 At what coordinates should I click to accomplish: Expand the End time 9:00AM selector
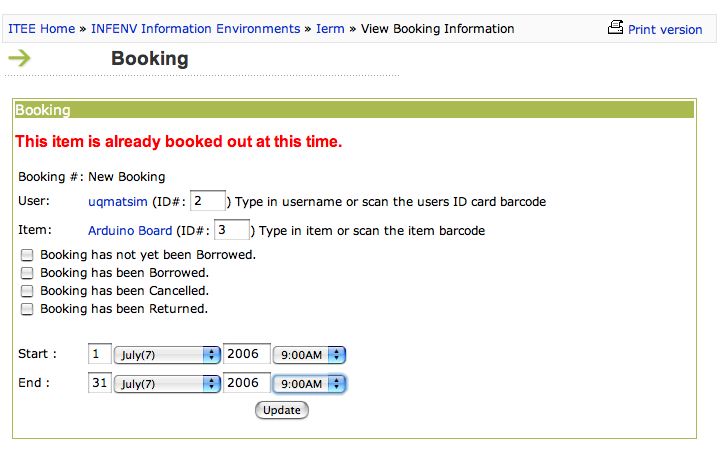click(309, 384)
